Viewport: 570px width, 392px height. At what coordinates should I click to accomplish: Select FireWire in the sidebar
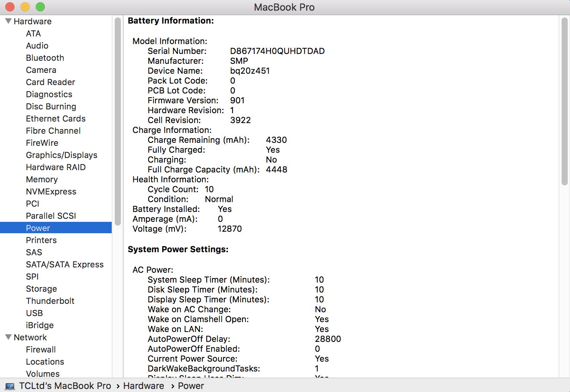pyautogui.click(x=42, y=143)
